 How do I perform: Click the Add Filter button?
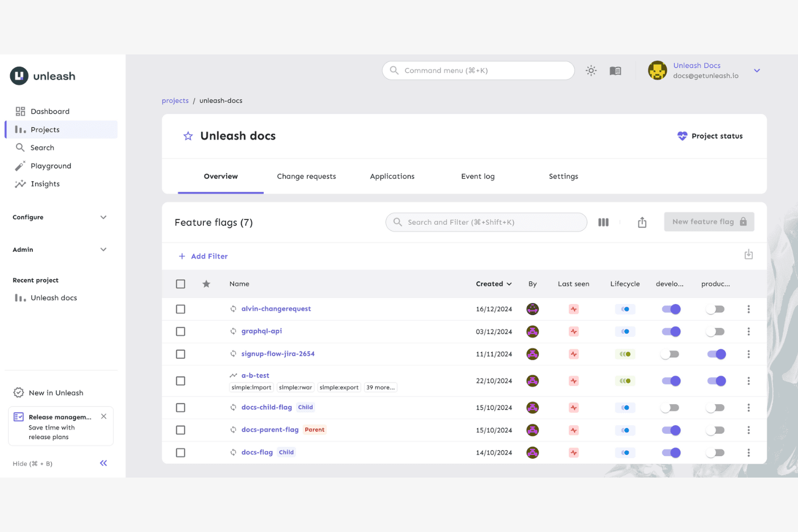[203, 256]
